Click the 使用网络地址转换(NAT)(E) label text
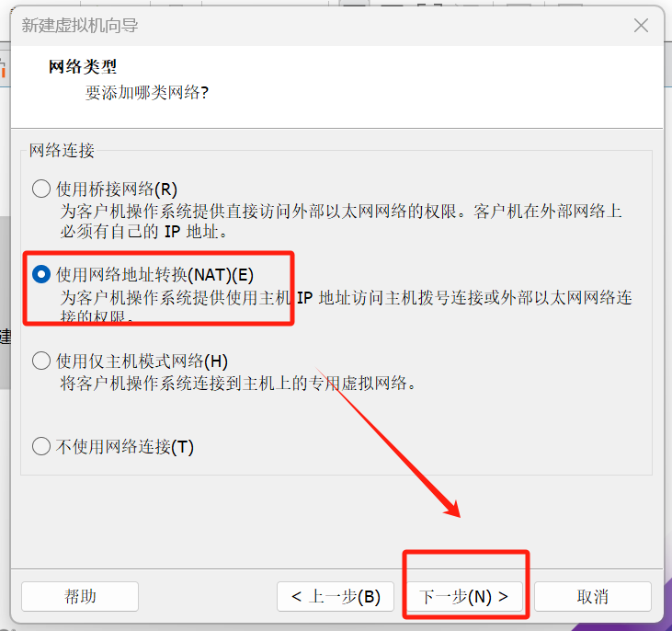The height and width of the screenshot is (631, 672). click(x=155, y=275)
